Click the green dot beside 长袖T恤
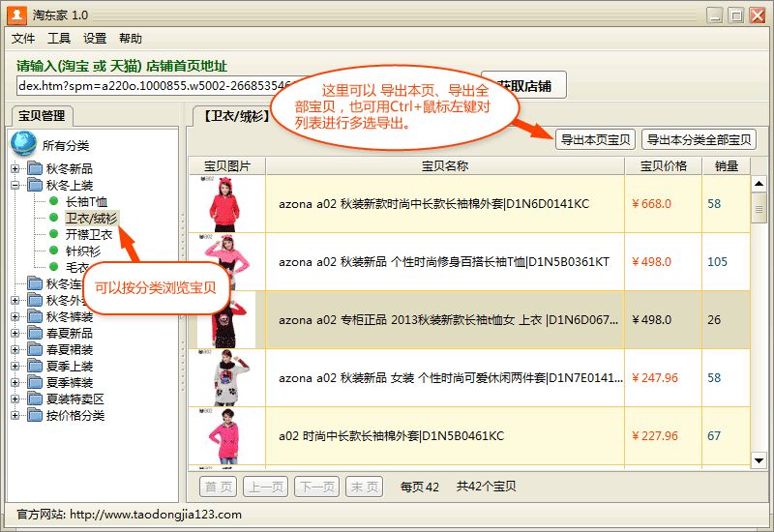Screen dimensions: 774x532 [54, 201]
